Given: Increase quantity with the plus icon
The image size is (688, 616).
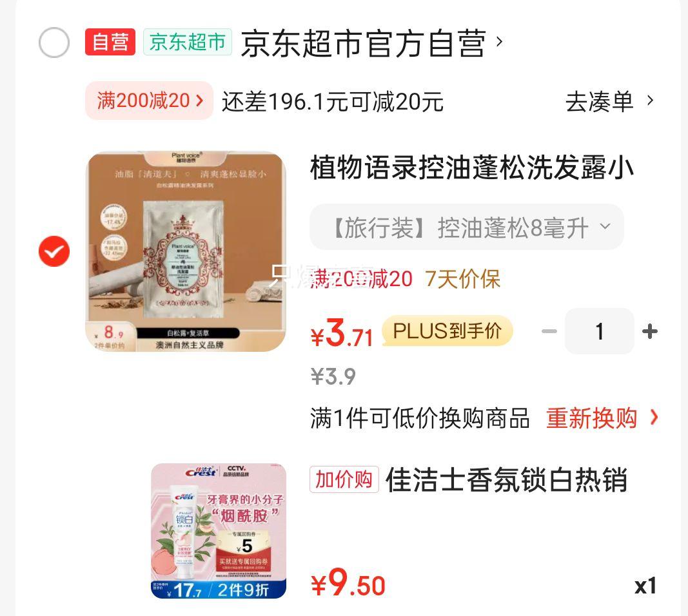Looking at the screenshot, I should pyautogui.click(x=650, y=331).
